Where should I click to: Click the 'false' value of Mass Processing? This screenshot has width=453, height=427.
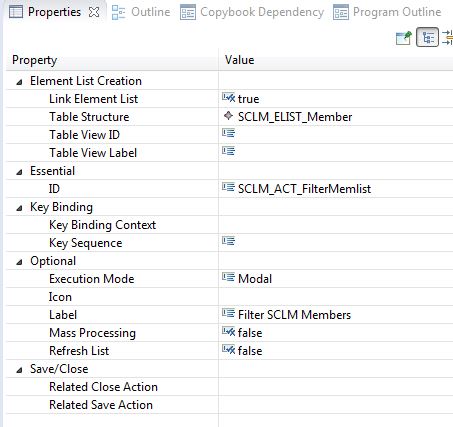[250, 333]
